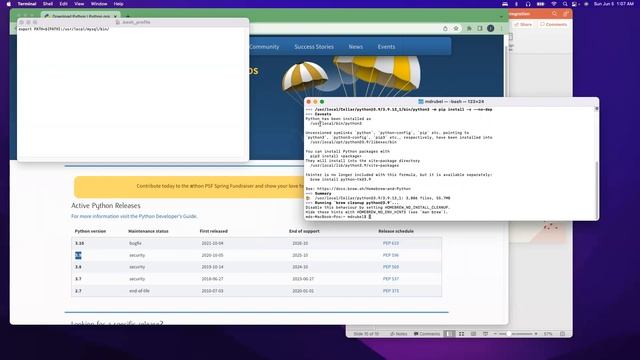Click the search icon in PowerPoint title bar
Viewport: 640px width, 360px height.
[x=554, y=14]
